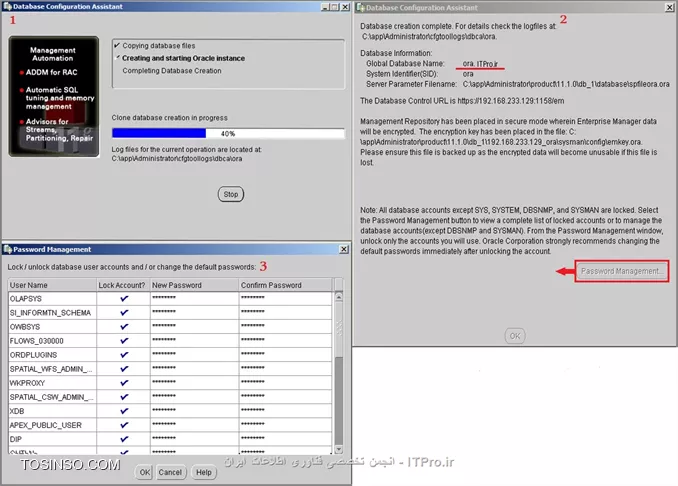Click the user list scrollbar down arrow
Viewport: 678px width, 486px height.
(x=339, y=449)
